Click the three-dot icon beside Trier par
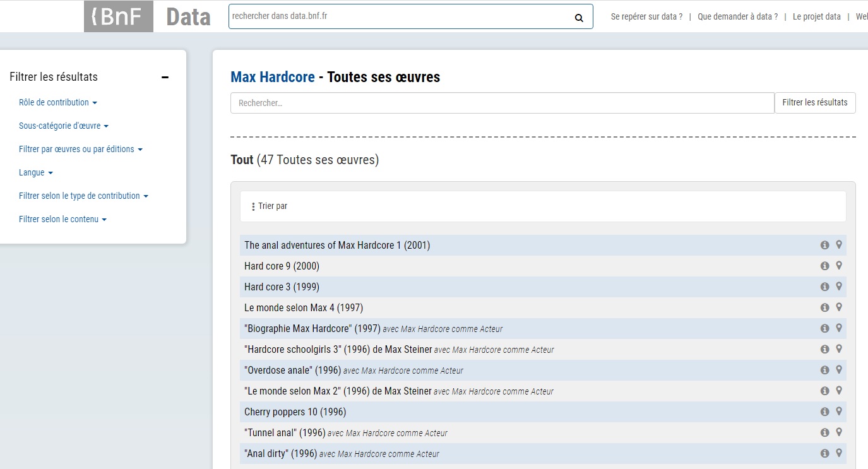This screenshot has width=868, height=469. (253, 206)
